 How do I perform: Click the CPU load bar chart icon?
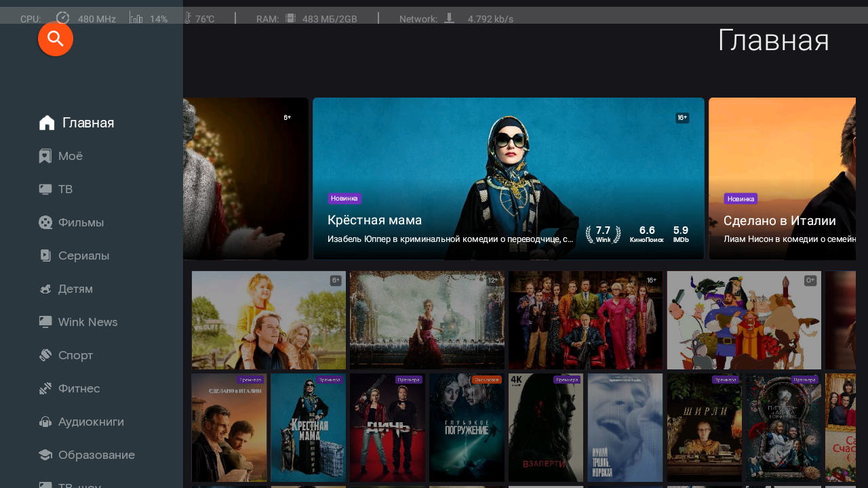[136, 19]
